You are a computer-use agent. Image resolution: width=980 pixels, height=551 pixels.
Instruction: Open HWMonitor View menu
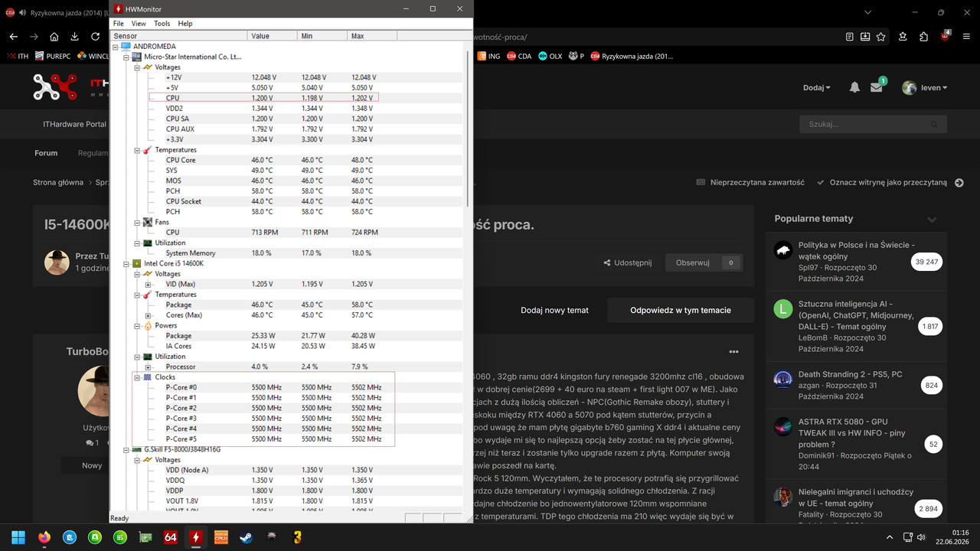coord(139,24)
